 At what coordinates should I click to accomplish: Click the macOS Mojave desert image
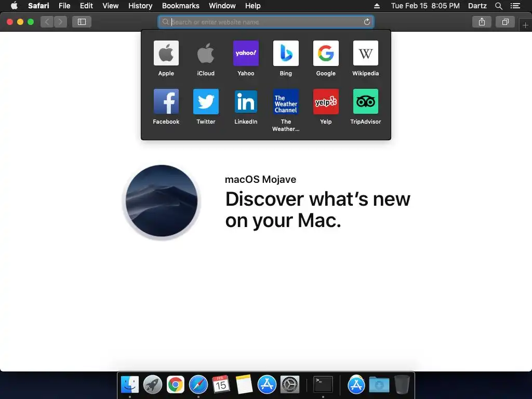coord(162,201)
